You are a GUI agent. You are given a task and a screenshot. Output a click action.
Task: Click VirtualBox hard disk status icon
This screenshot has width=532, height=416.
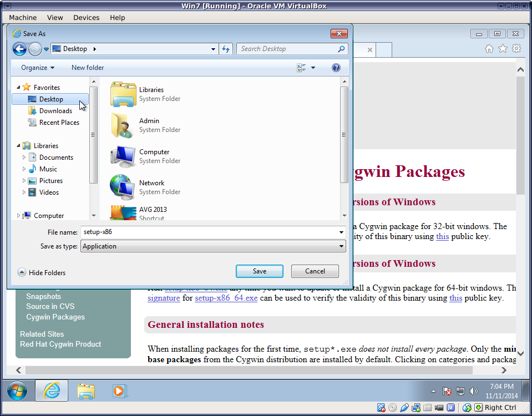pyautogui.click(x=381, y=408)
